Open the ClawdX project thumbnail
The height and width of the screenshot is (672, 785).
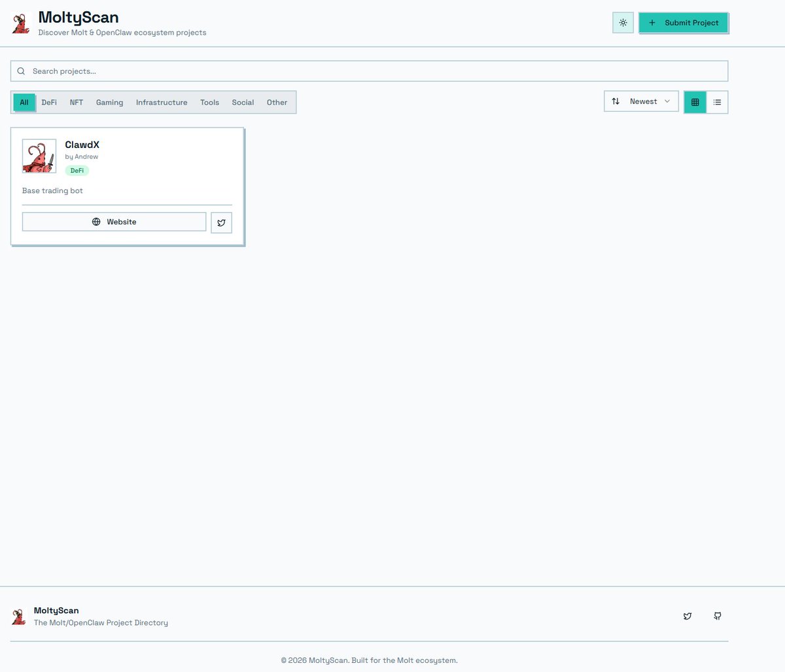39,156
